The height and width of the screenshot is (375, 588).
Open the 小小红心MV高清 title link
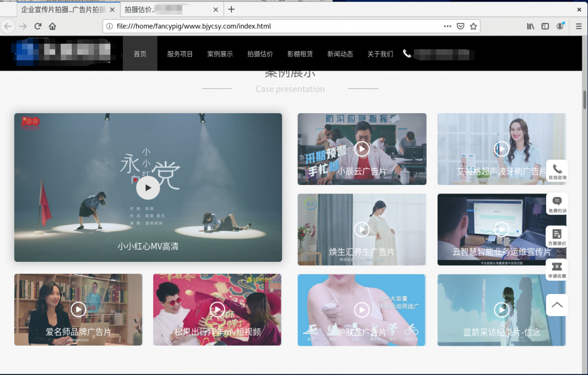148,246
